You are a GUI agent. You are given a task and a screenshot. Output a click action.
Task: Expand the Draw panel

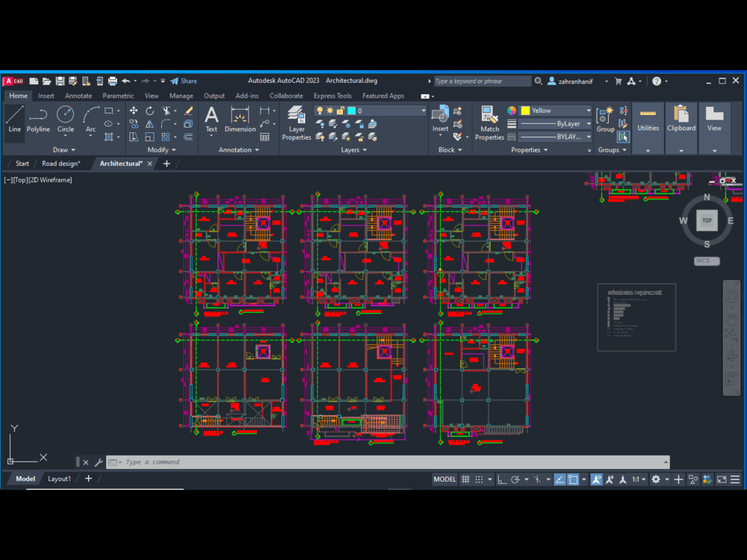click(63, 150)
